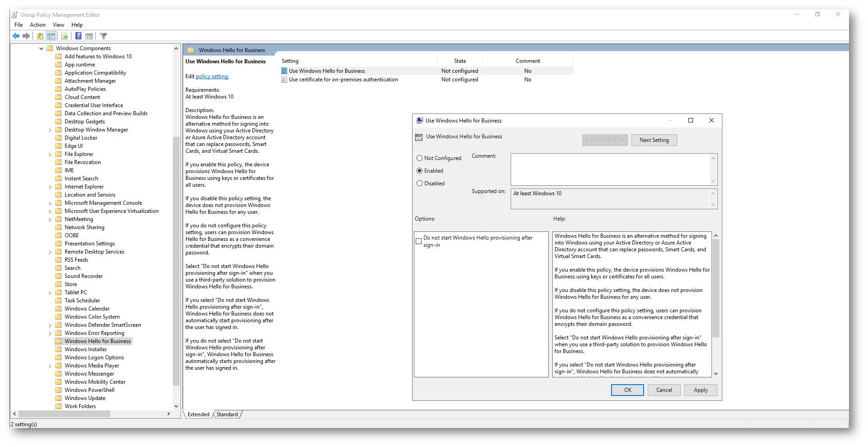Click the Back arrow toolbar icon

[16, 36]
